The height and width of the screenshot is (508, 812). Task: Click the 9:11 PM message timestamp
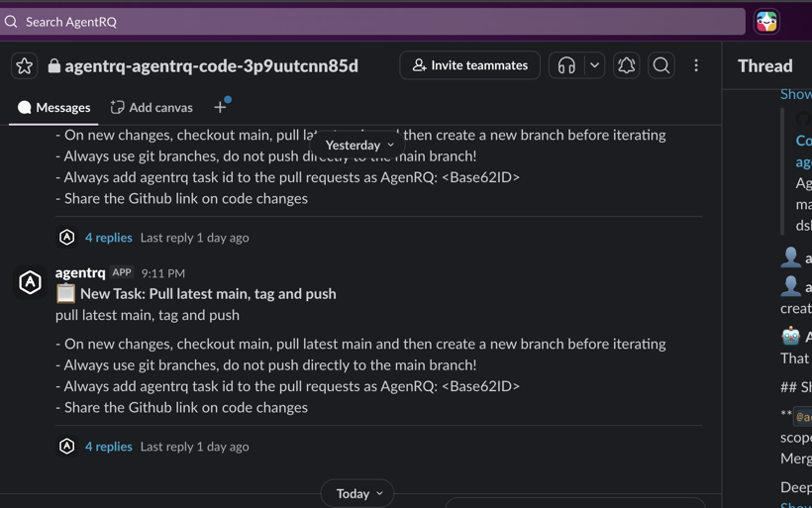(x=163, y=273)
